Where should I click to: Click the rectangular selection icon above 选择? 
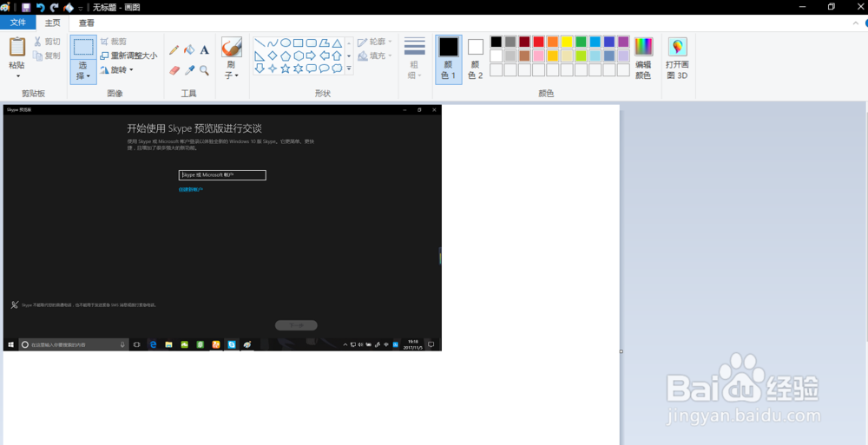83,47
